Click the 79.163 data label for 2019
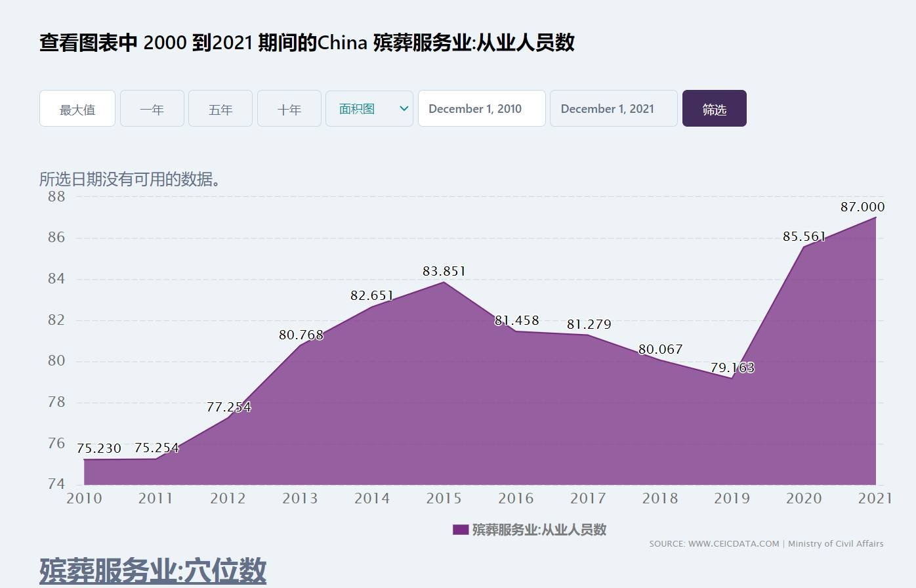The width and height of the screenshot is (916, 588). pyautogui.click(x=733, y=367)
